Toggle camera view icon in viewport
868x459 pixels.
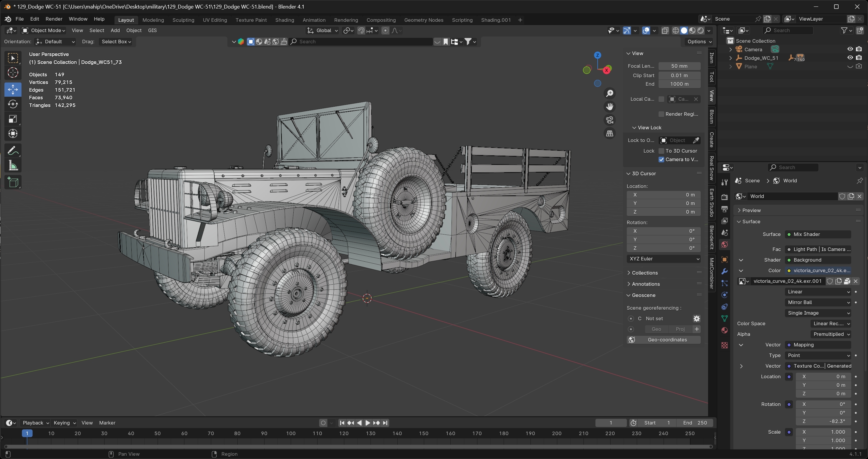click(x=610, y=120)
